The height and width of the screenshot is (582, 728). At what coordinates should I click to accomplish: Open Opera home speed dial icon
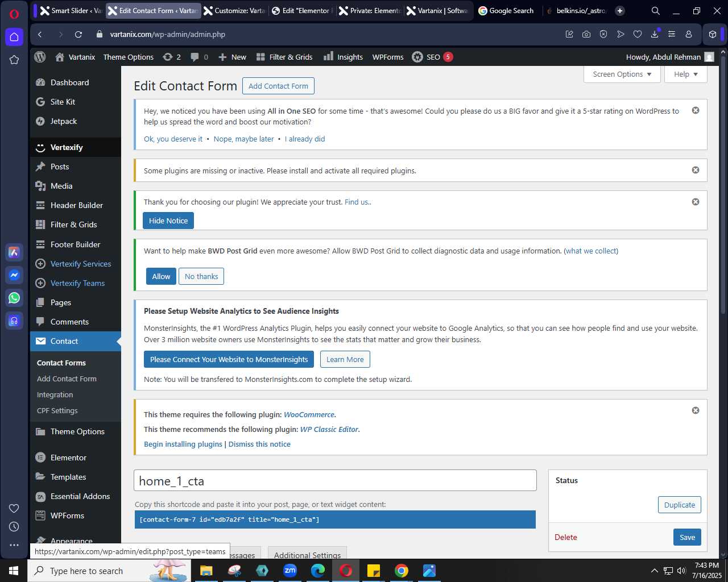pyautogui.click(x=14, y=37)
